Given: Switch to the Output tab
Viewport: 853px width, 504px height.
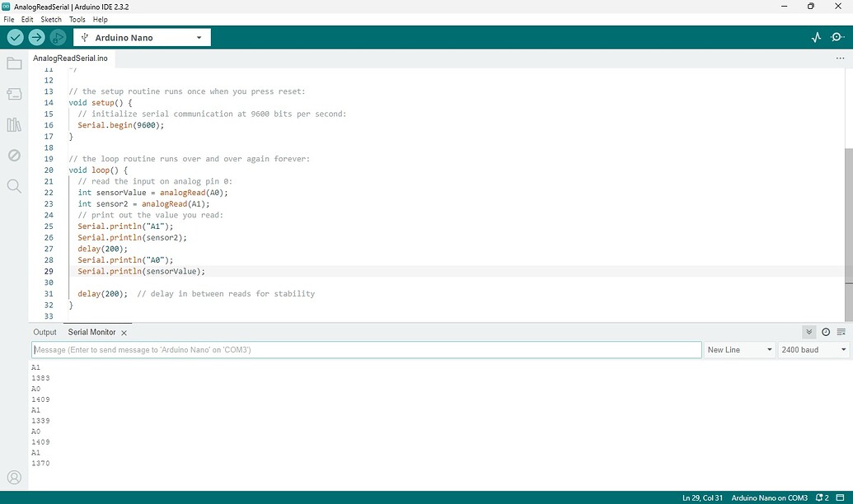Looking at the screenshot, I should click(45, 332).
